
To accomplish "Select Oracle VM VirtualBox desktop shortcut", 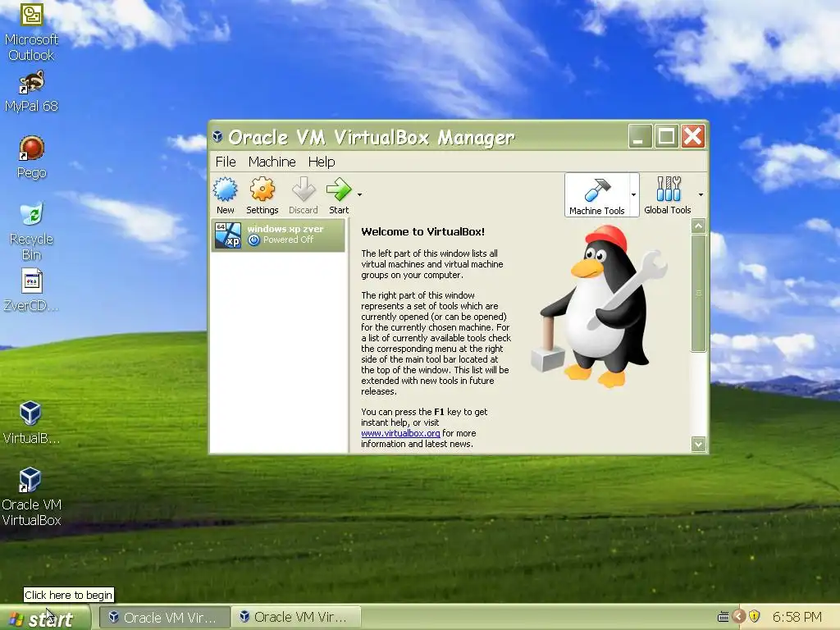I will [31, 496].
